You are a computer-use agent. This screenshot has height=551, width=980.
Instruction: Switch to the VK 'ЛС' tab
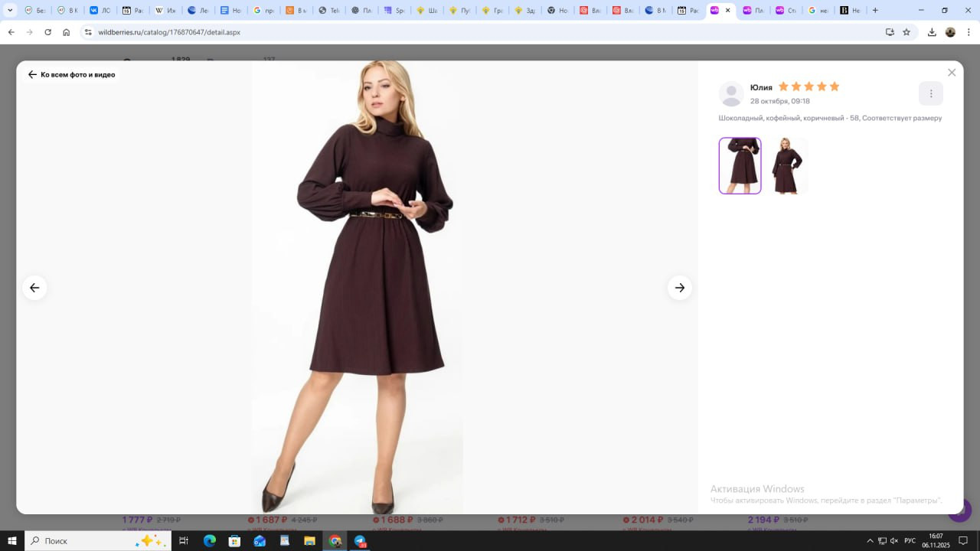[100, 11]
